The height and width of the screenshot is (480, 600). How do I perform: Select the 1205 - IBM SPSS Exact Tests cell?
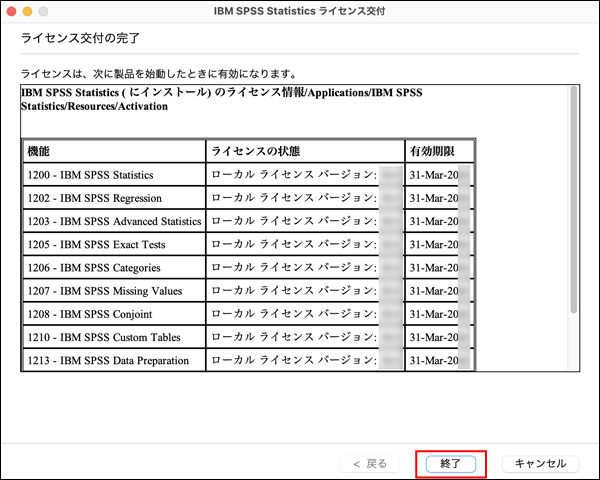tap(114, 245)
